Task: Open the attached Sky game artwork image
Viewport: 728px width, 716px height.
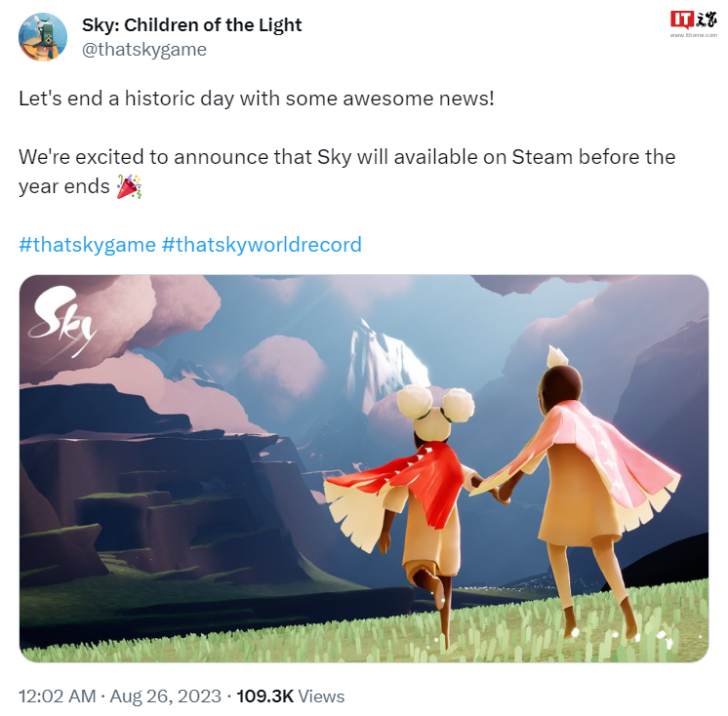Action: pos(364,468)
